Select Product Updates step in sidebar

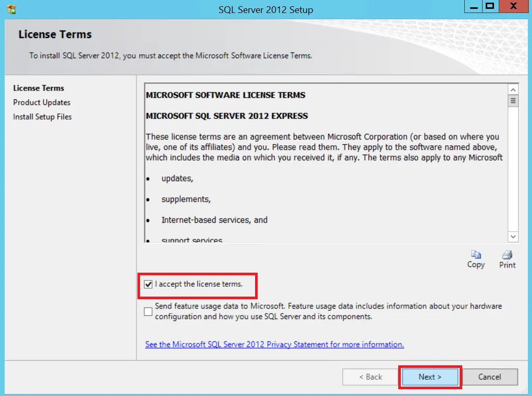(42, 103)
